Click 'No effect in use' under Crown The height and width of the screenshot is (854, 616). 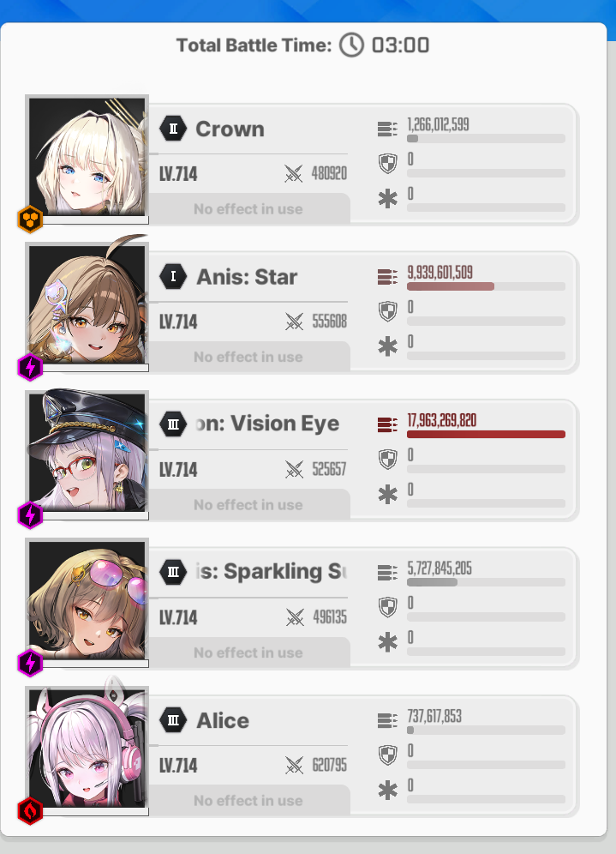pos(248,209)
